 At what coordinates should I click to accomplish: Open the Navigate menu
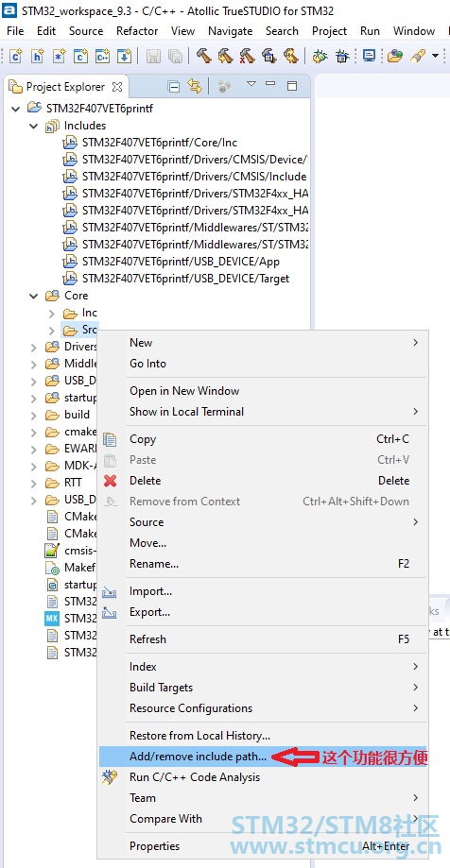231,31
